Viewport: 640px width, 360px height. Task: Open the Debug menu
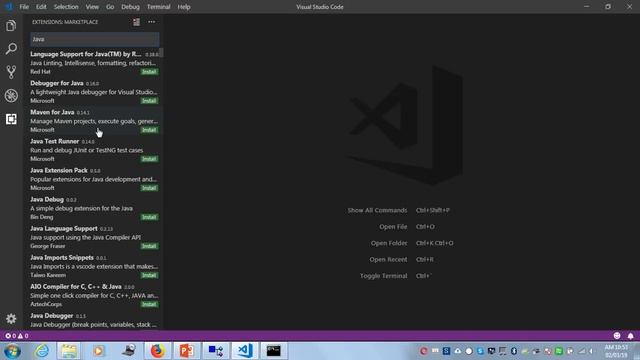point(130,7)
